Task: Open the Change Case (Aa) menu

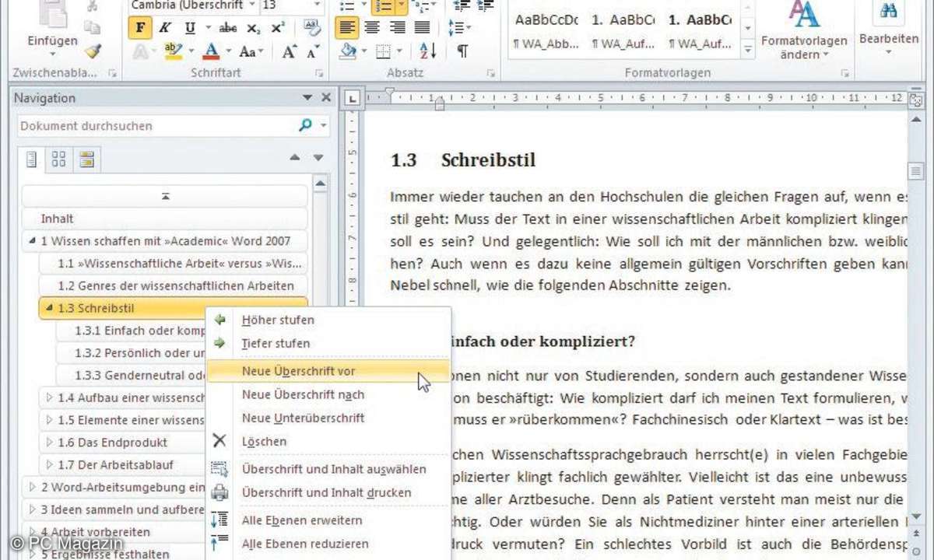Action: pos(251,52)
